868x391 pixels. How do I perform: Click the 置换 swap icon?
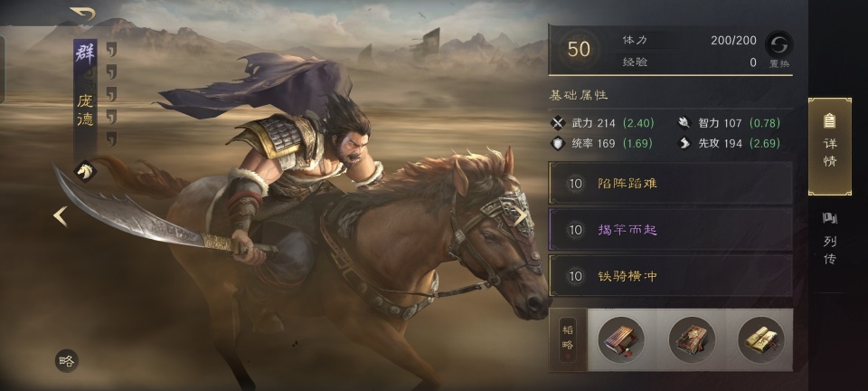778,43
